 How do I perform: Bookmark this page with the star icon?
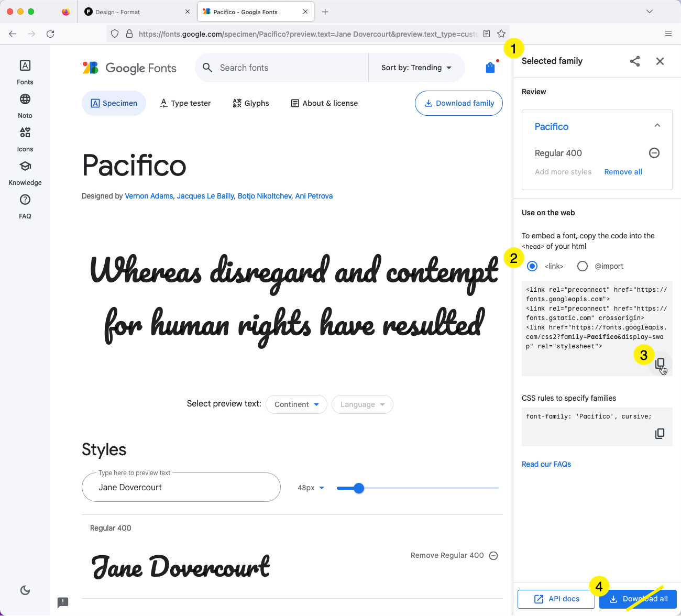(x=501, y=34)
